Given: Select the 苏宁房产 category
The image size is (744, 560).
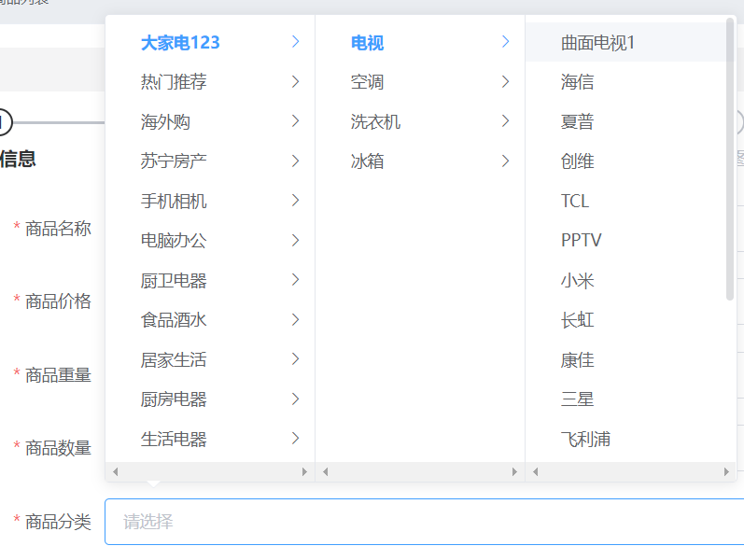Looking at the screenshot, I should (x=210, y=161).
